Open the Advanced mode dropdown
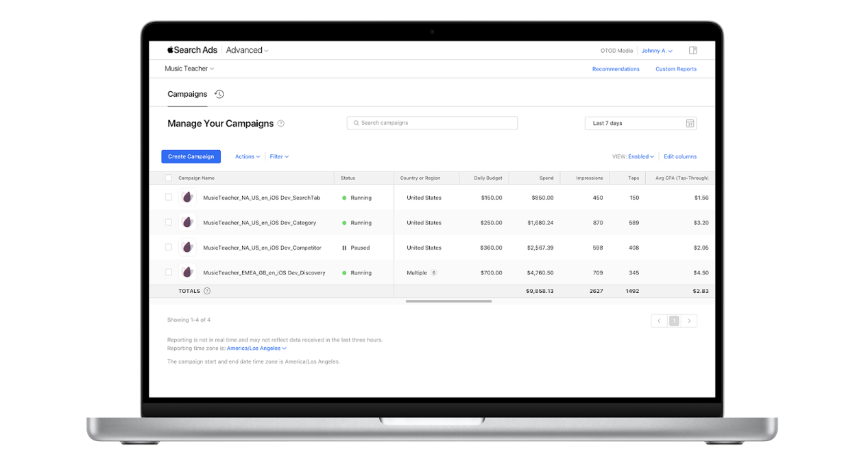Image resolution: width=868 pixels, height=461 pixels. pyautogui.click(x=248, y=50)
